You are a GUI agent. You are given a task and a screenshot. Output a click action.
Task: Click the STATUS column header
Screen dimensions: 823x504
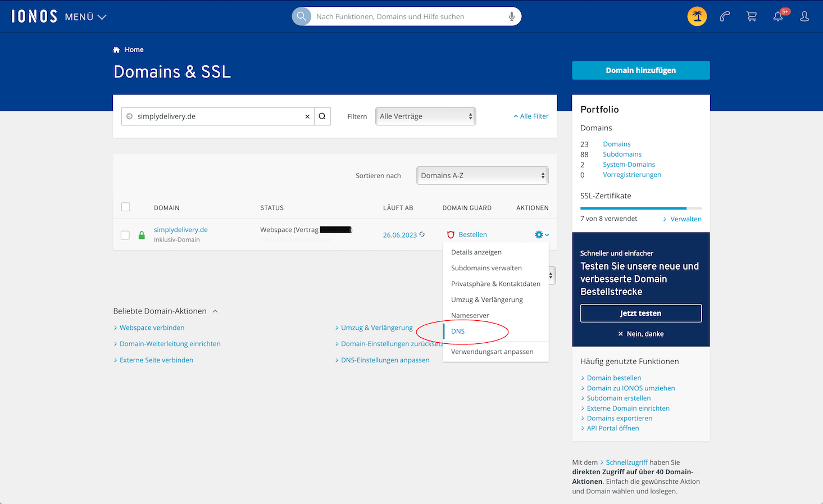(x=272, y=208)
